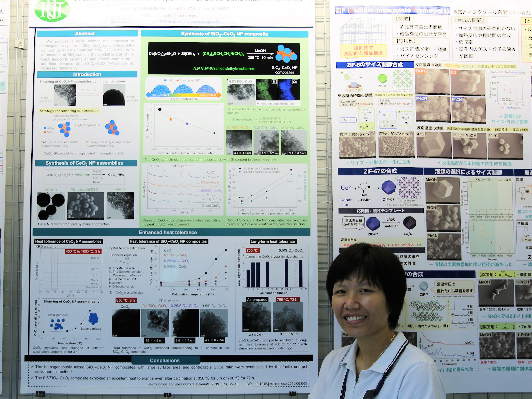Click the '15 ± 4.8 nm' size label
The height and width of the screenshot is (399, 532).
tap(155, 340)
